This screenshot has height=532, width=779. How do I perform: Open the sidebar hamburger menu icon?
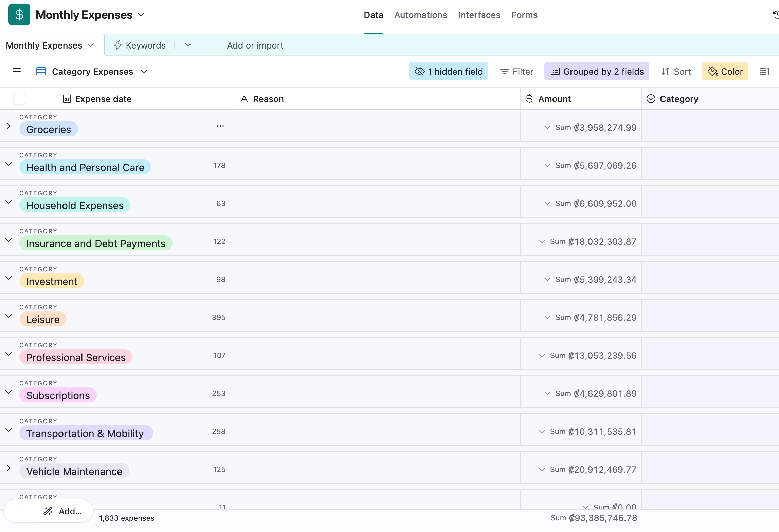[16, 71]
